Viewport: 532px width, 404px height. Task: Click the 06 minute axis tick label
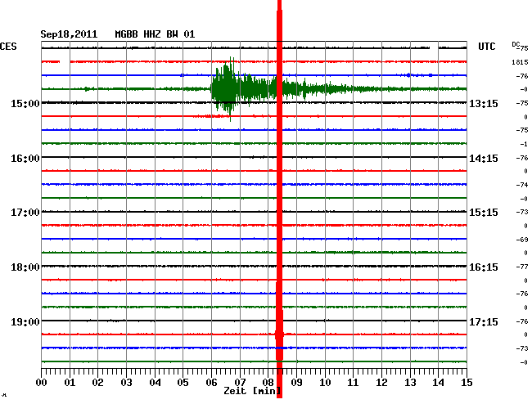[x=211, y=383]
